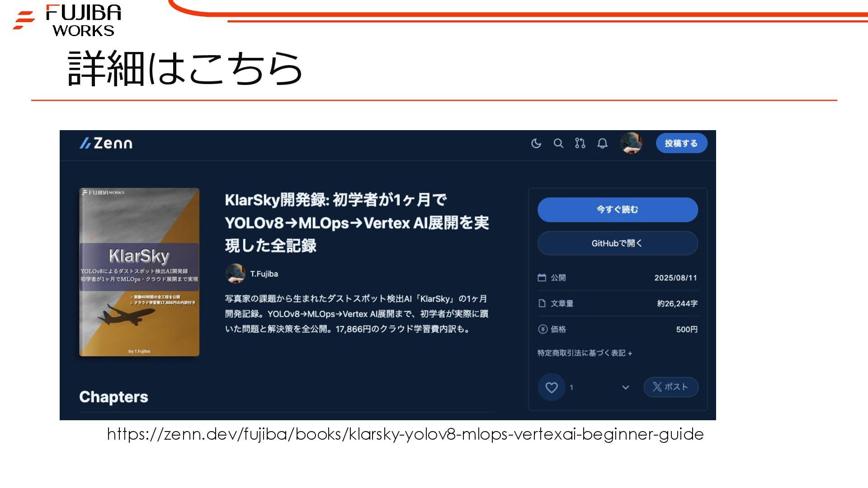Open the zenn.dev book URL link
Viewport: 868px width, 488px height.
(405, 434)
